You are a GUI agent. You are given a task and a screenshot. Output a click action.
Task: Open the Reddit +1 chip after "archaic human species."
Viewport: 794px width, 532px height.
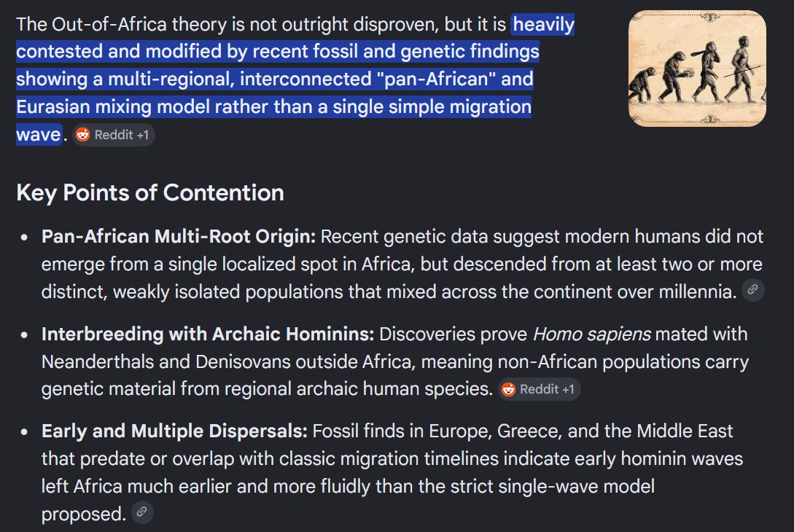(539, 389)
